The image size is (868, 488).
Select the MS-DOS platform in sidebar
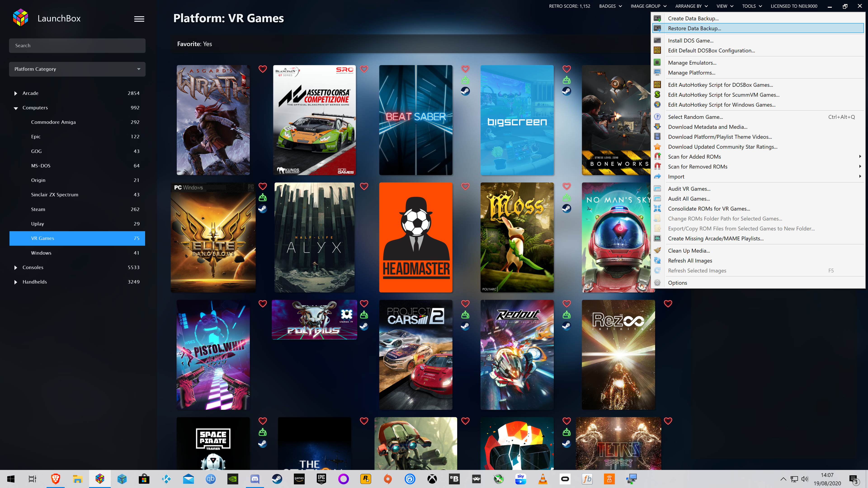pos(77,166)
